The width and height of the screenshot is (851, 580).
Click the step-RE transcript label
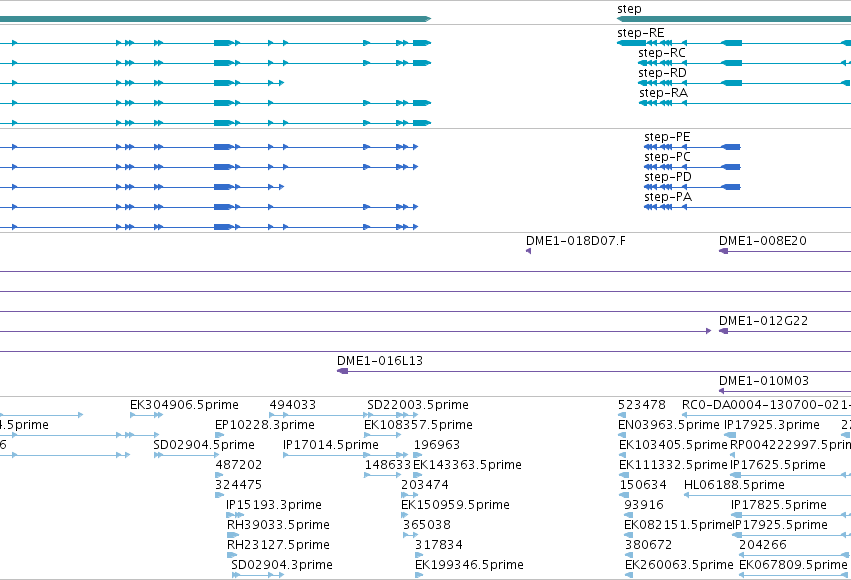(640, 33)
